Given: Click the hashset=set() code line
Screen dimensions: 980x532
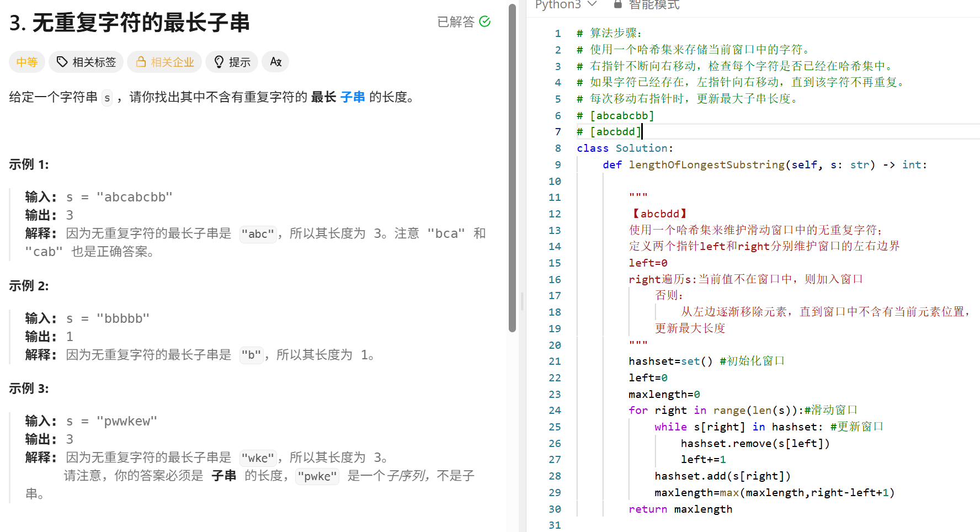Looking at the screenshot, I should point(706,361).
